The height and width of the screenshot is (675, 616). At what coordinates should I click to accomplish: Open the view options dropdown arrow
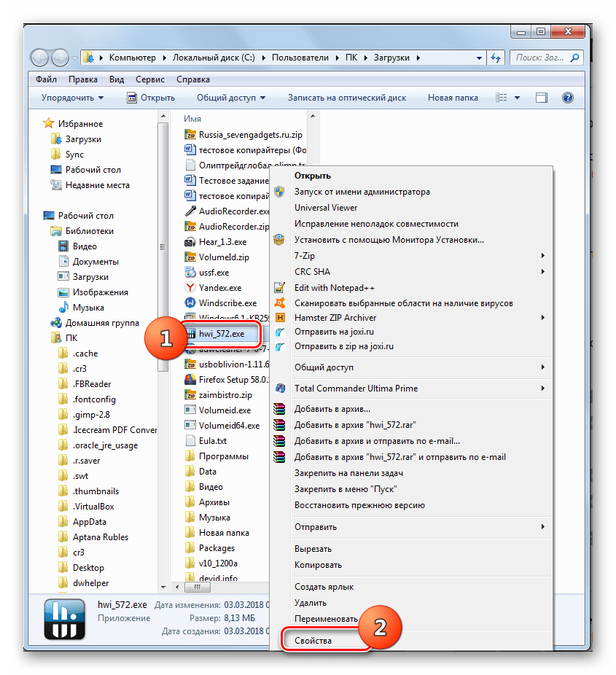(x=517, y=98)
